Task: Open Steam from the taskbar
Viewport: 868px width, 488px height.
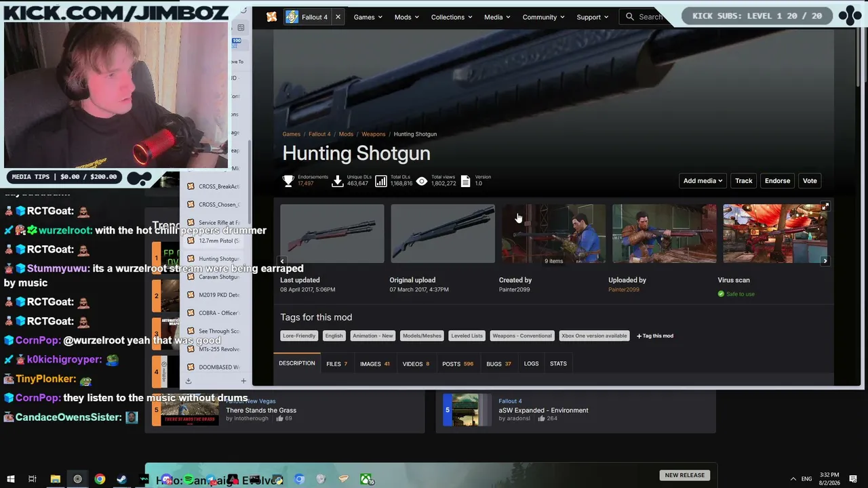Action: 122,479
